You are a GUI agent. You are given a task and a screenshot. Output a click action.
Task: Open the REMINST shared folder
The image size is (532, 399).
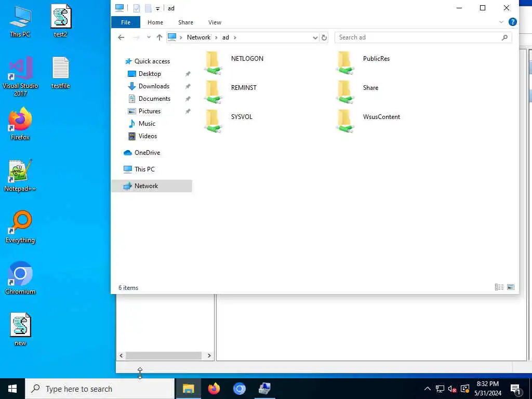click(231, 92)
